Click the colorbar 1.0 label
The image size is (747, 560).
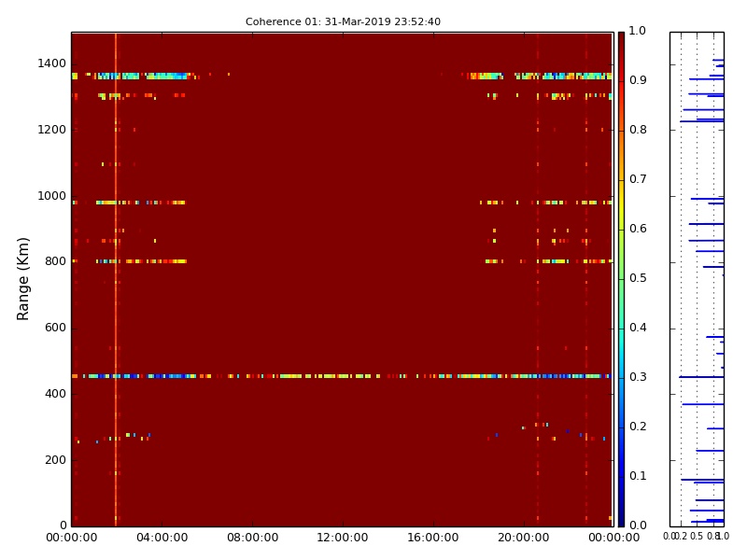coord(638,31)
